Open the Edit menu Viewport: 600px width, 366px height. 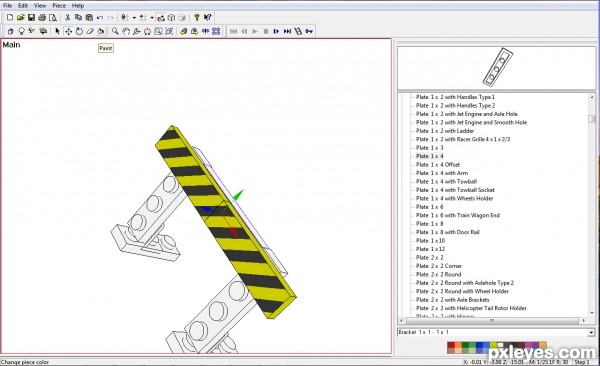(x=23, y=6)
